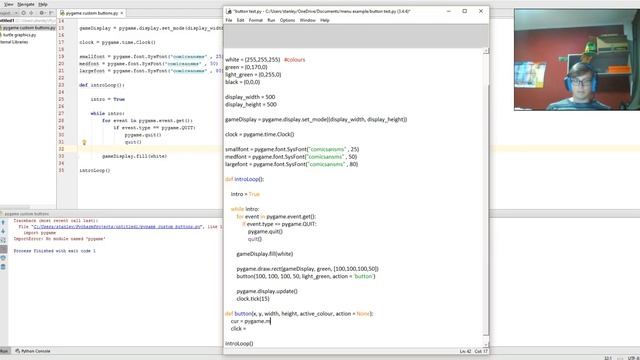
Task: Click 'light_green = (0,255,0)' line in IDLE
Action: (x=253, y=75)
